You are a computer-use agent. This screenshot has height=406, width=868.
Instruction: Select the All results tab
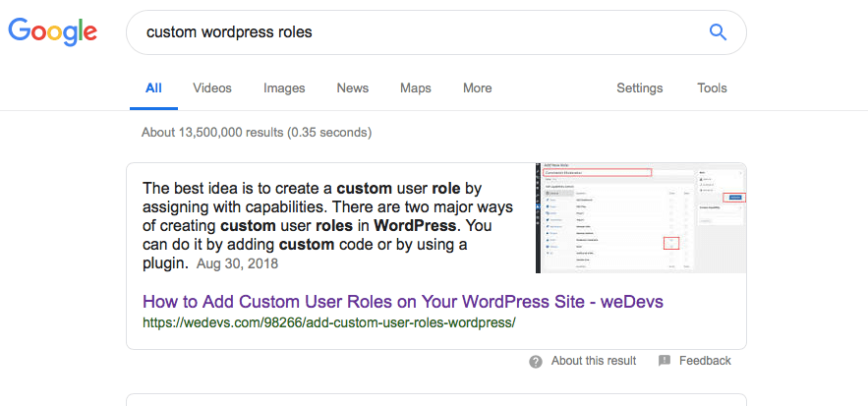pyautogui.click(x=154, y=88)
